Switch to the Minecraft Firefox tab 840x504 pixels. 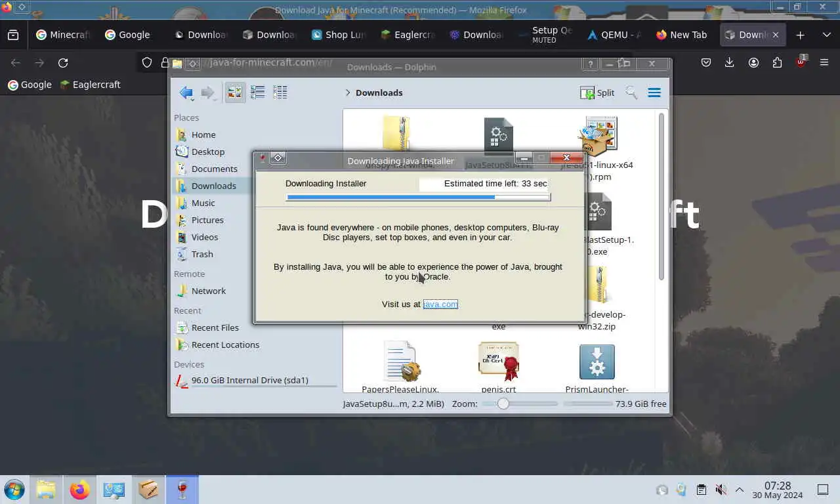64,35
